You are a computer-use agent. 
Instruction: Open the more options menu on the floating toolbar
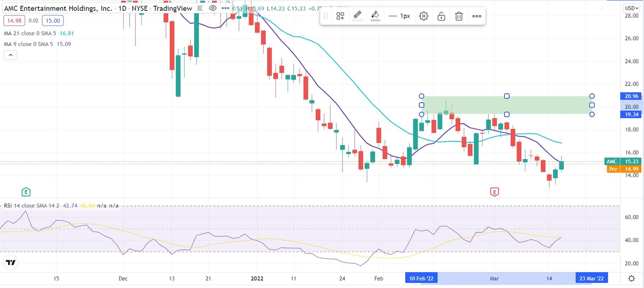point(477,15)
